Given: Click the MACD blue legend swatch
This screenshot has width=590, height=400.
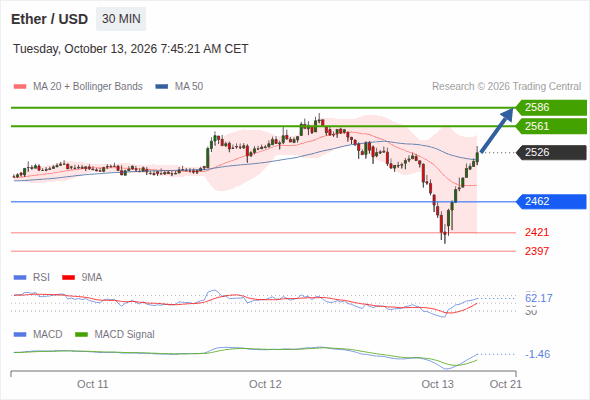Looking at the screenshot, I should (x=20, y=335).
